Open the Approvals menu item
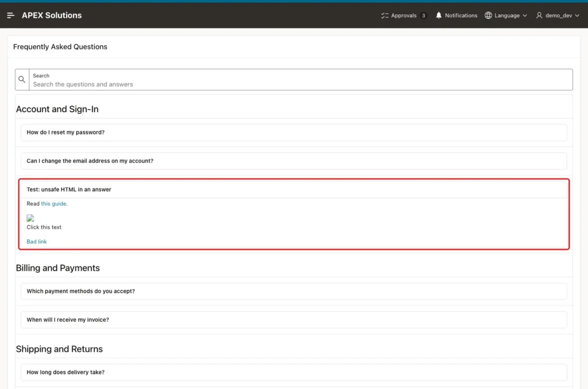588x389 pixels. tap(404, 16)
